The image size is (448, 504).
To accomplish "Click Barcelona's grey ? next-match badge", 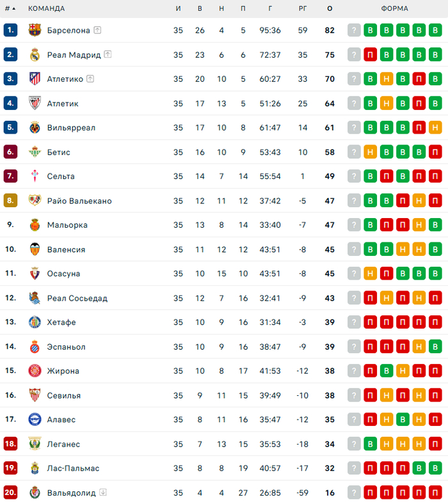I will (355, 30).
